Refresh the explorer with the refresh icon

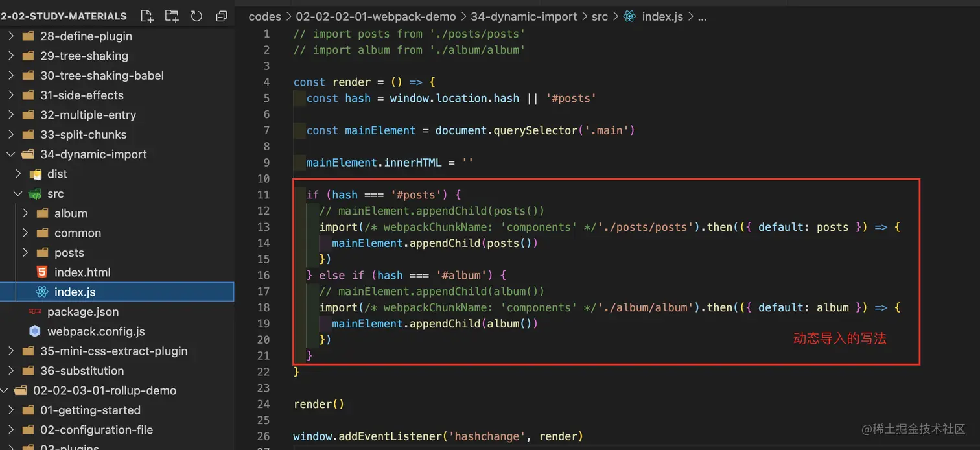pyautogui.click(x=196, y=16)
